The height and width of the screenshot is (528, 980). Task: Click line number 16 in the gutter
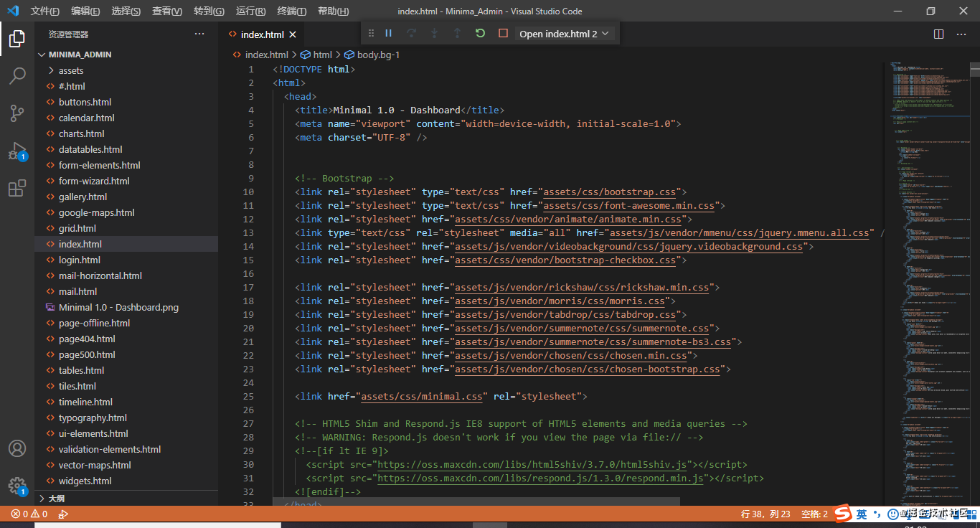click(248, 273)
